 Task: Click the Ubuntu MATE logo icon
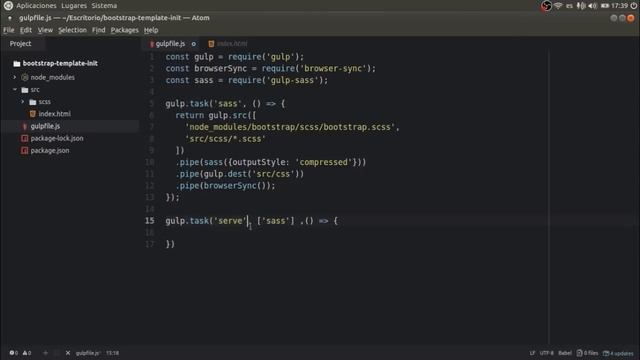[8, 6]
